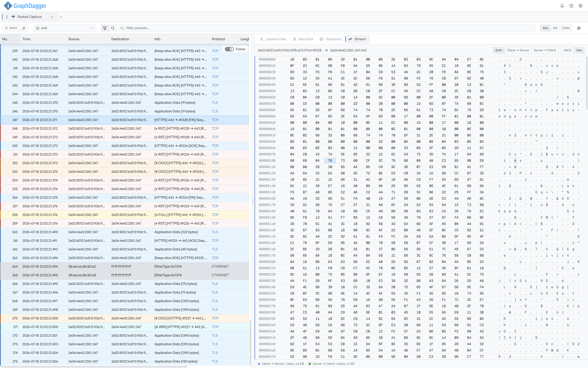Click the Sequence tab icon
The height and width of the screenshot is (368, 588).
322,39
